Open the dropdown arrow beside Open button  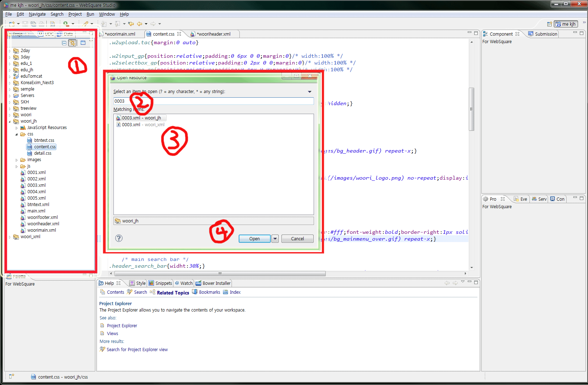(x=275, y=239)
